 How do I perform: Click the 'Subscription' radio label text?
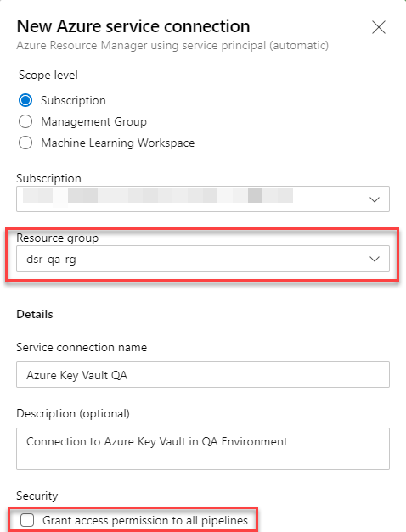point(73,101)
